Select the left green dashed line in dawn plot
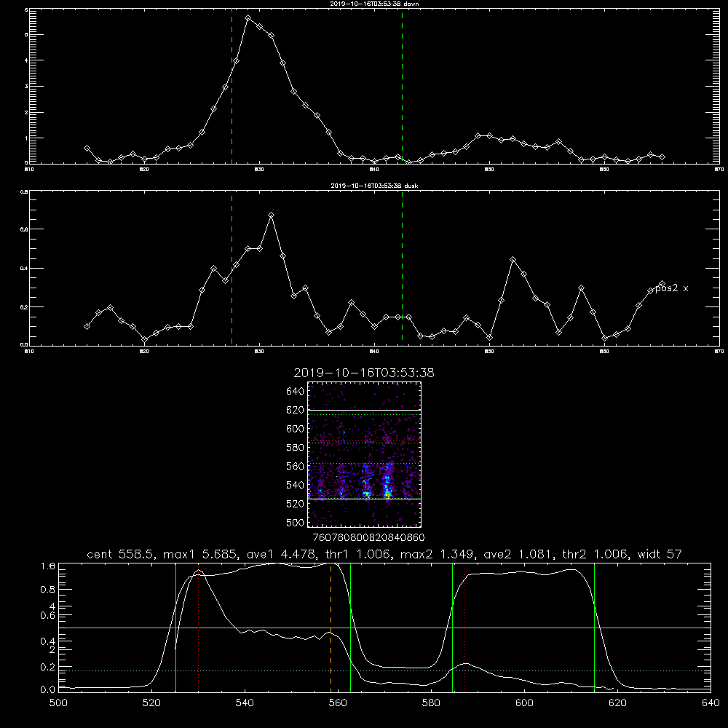The width and height of the screenshot is (728, 728). (x=232, y=86)
